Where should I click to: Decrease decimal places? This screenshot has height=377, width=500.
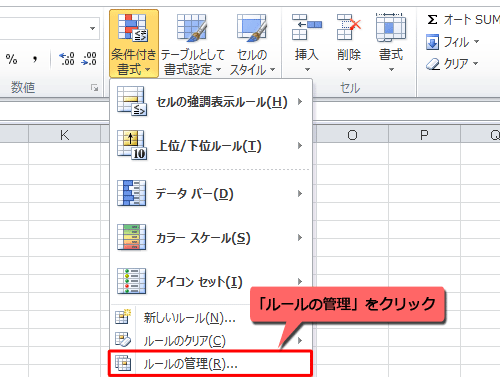coord(89,59)
